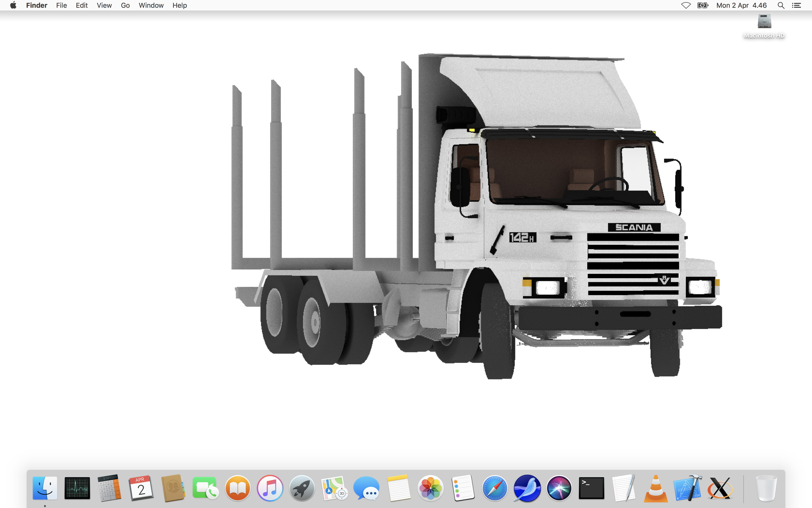Activate Siri from the Dock
Viewport: 812px width, 508px height.
(x=559, y=488)
